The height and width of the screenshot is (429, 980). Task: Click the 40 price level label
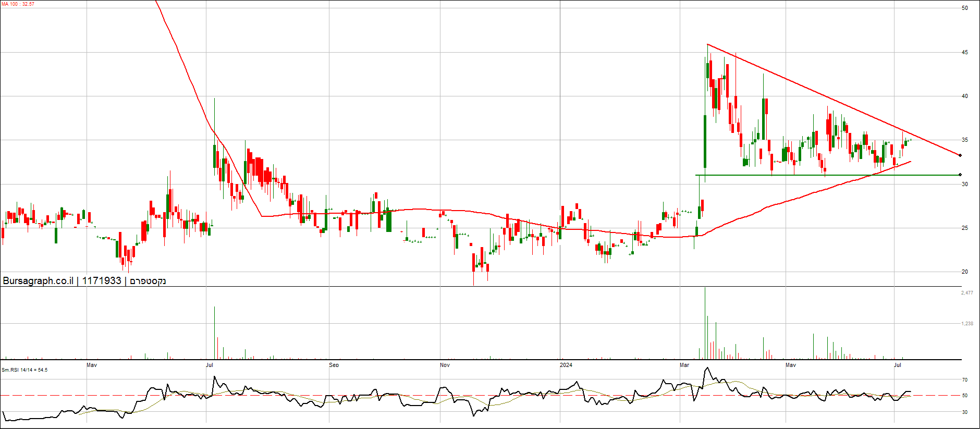(965, 96)
